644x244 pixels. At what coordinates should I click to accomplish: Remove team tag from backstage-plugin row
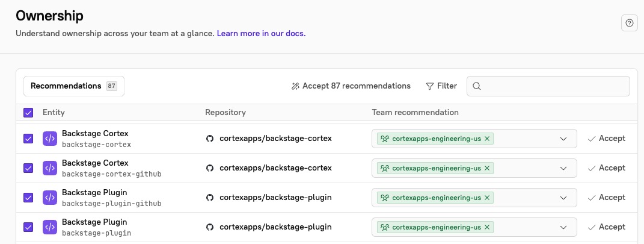[x=487, y=227]
